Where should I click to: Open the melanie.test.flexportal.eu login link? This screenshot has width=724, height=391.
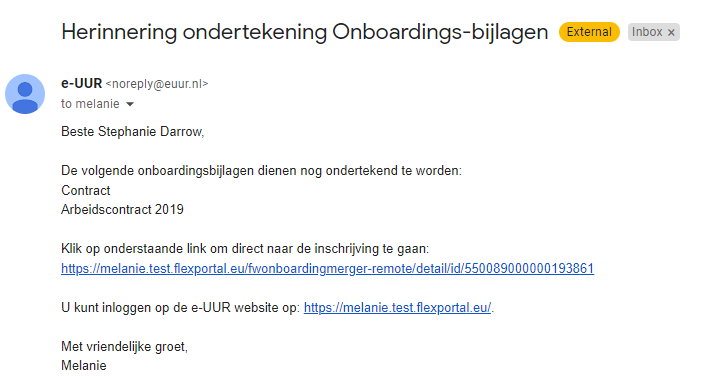398,307
